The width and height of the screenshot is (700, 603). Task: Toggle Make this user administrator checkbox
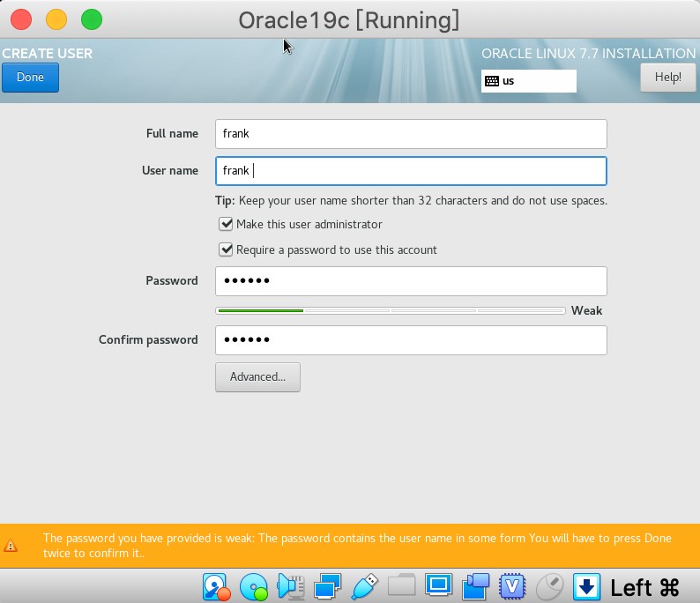coord(226,224)
